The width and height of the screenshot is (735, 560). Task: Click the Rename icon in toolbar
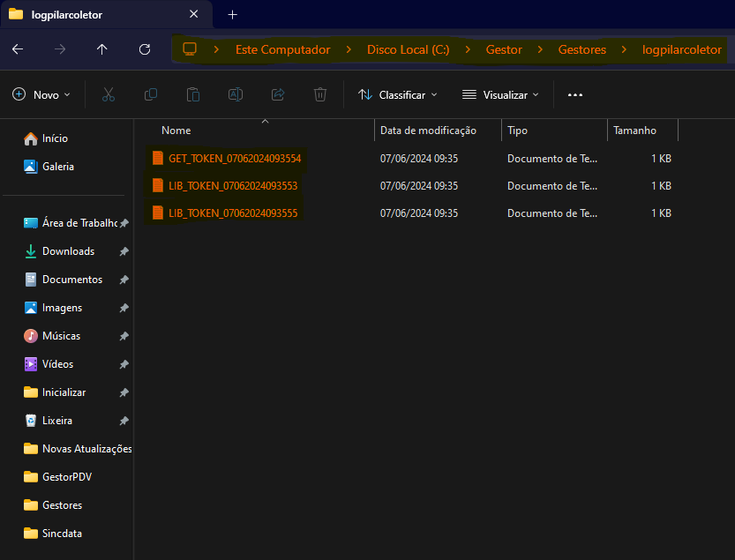[236, 94]
